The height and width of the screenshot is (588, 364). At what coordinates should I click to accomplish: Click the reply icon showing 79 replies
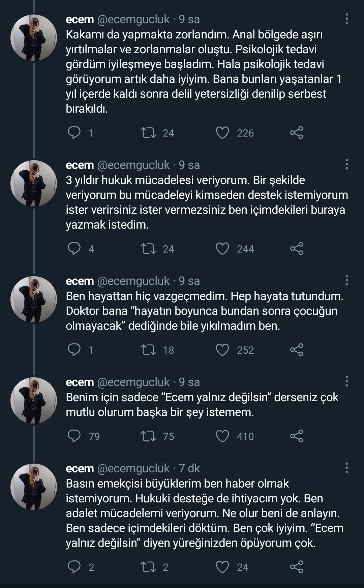(x=75, y=436)
